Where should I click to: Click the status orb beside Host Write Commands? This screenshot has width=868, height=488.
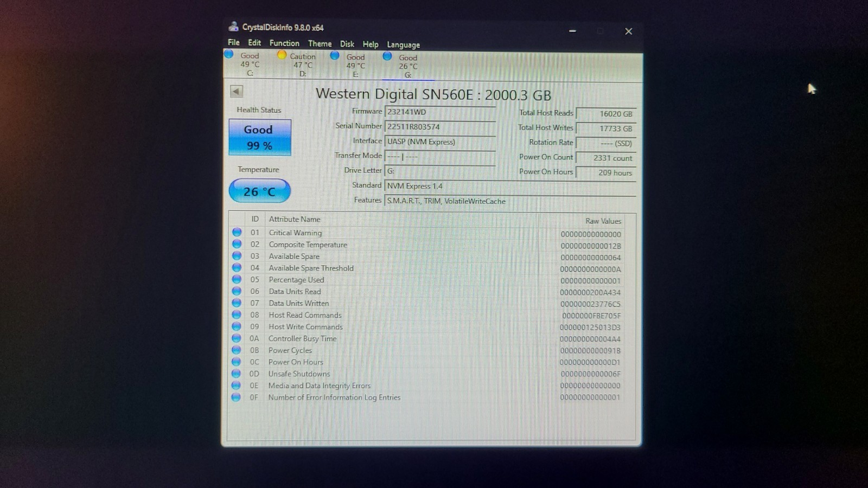pos(237,326)
